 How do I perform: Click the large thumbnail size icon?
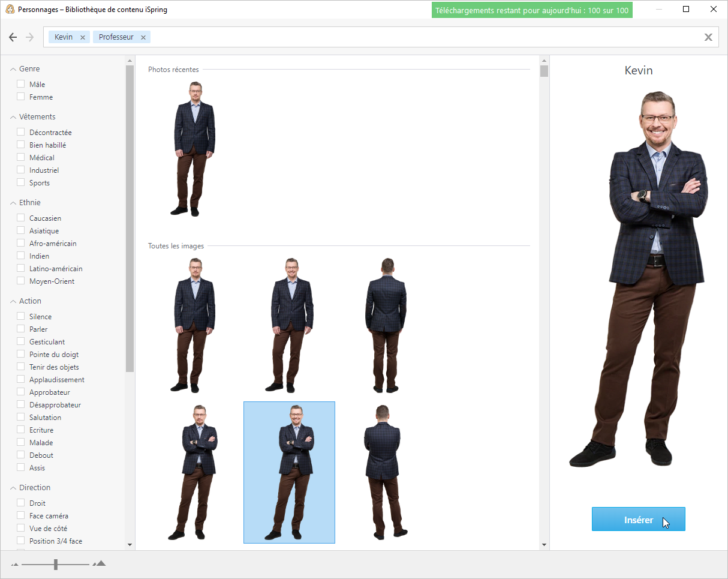coord(100,563)
